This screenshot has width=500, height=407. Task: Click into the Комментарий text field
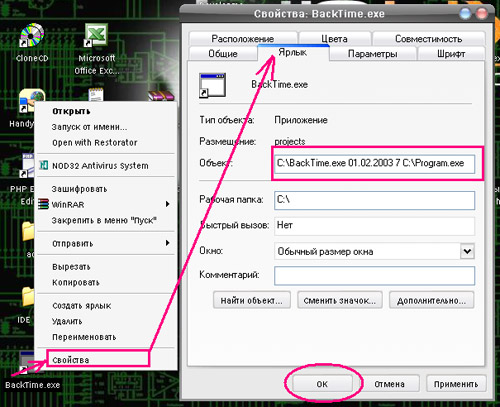(375, 276)
